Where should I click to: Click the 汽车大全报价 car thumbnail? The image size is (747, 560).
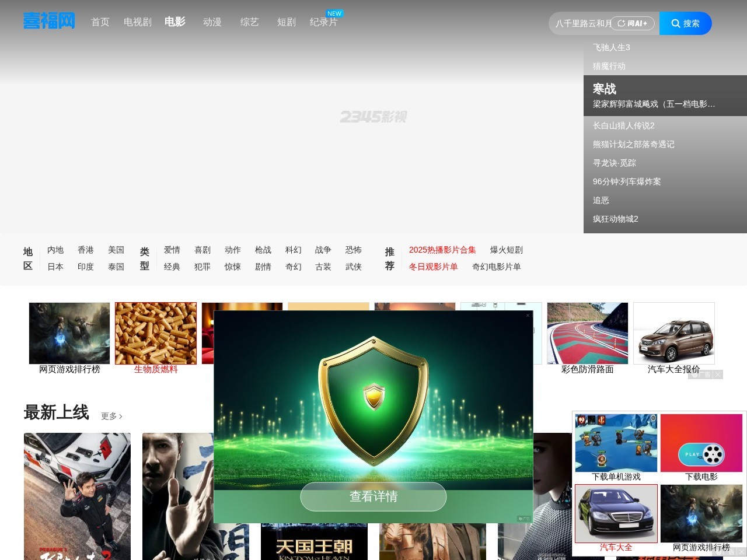pos(674,333)
